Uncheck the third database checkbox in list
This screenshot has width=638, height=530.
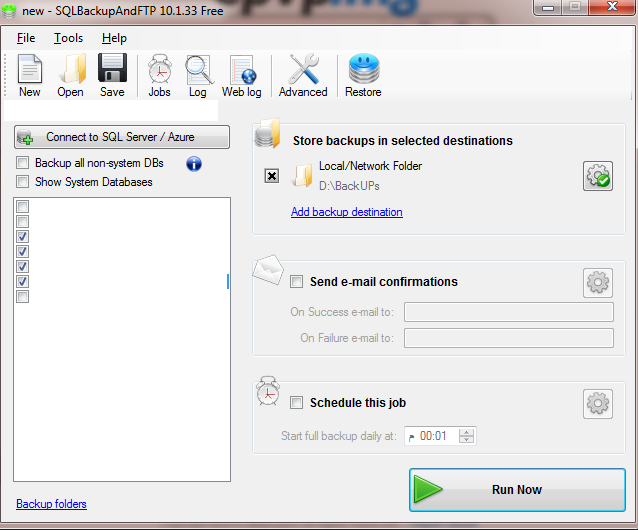pyautogui.click(x=22, y=237)
